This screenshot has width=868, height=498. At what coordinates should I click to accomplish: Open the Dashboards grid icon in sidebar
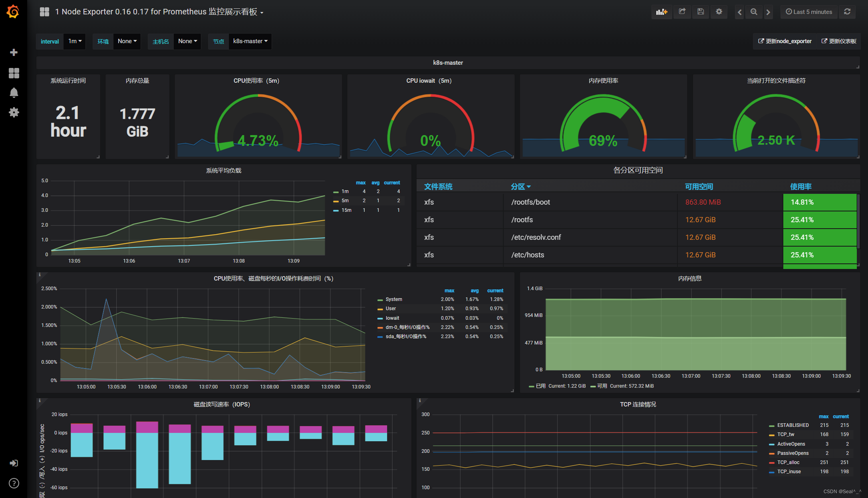(14, 73)
